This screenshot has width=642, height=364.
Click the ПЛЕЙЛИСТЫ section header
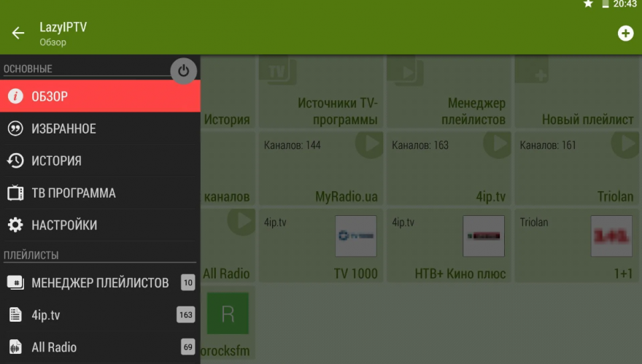point(31,255)
